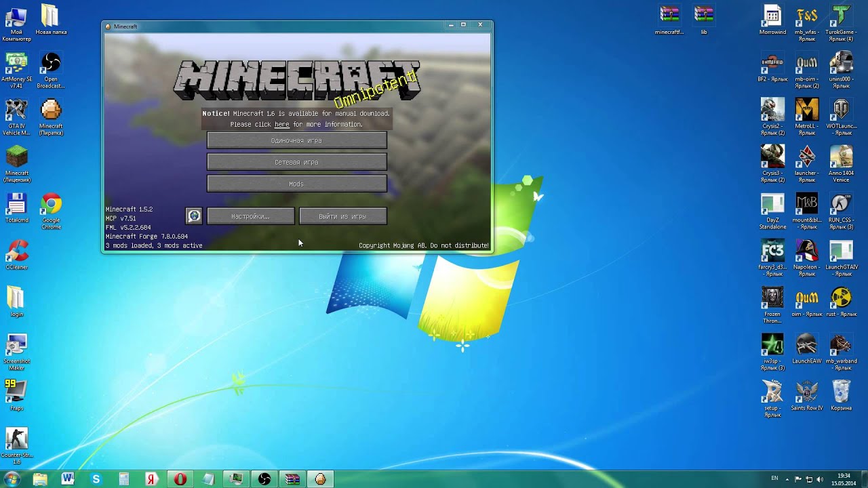This screenshot has height=488, width=868.
Task: Select Screenshot Maker desktop icon
Action: tap(16, 352)
